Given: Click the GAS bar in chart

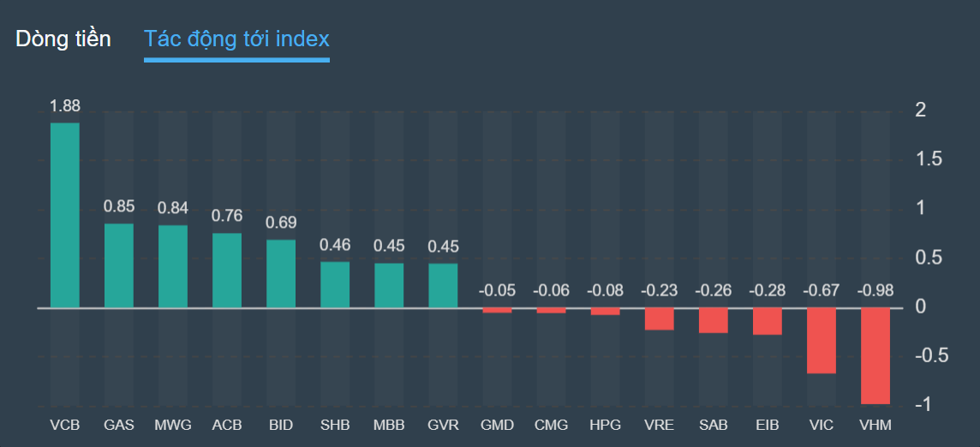Looking at the screenshot, I should 119,265.
